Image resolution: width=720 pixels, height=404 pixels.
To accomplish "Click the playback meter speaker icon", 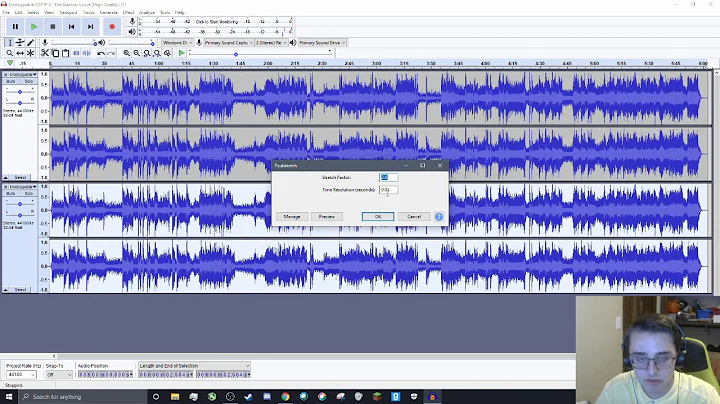I will click(132, 32).
